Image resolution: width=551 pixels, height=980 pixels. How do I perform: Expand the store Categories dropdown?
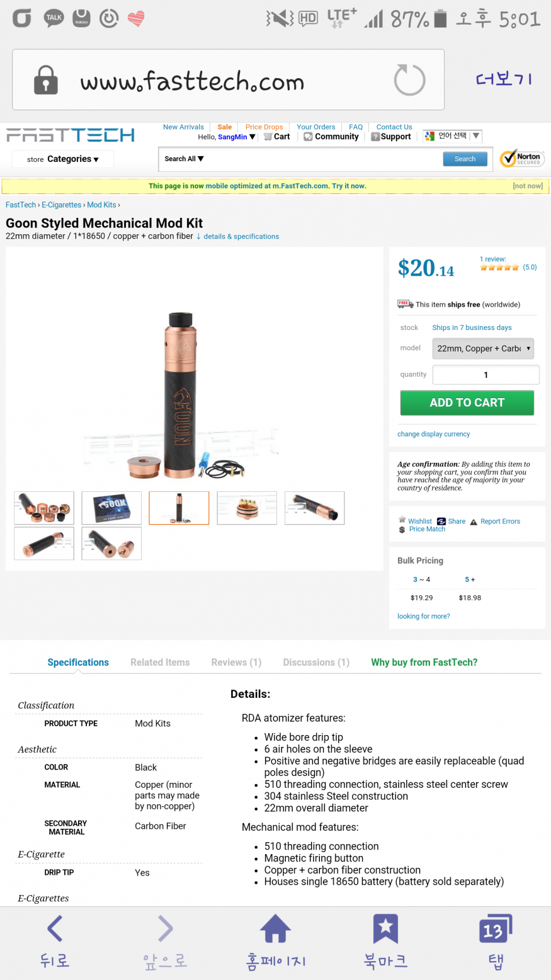click(x=62, y=159)
